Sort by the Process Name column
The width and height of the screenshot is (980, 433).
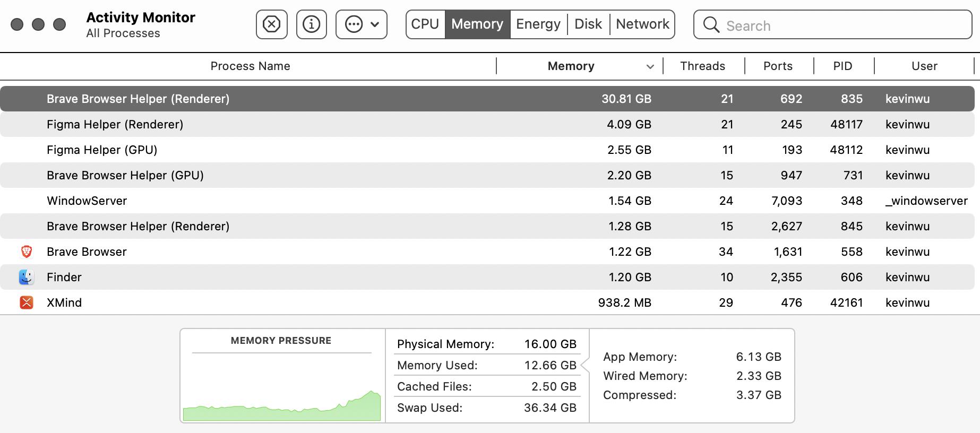click(250, 66)
